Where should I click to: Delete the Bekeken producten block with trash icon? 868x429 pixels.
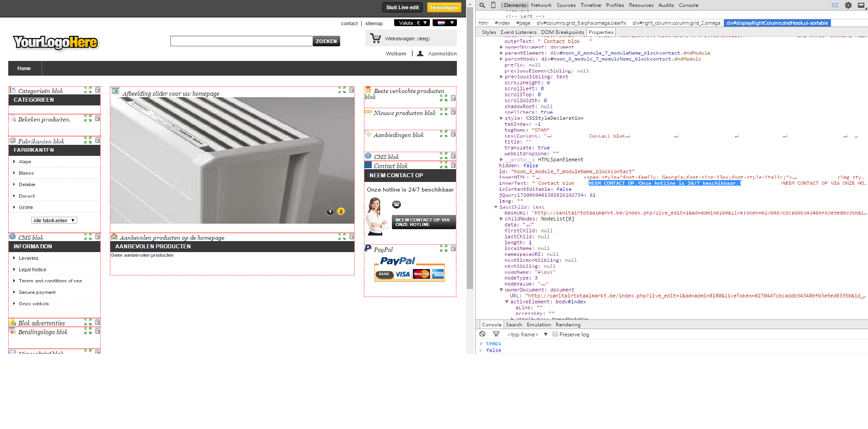coord(98,118)
